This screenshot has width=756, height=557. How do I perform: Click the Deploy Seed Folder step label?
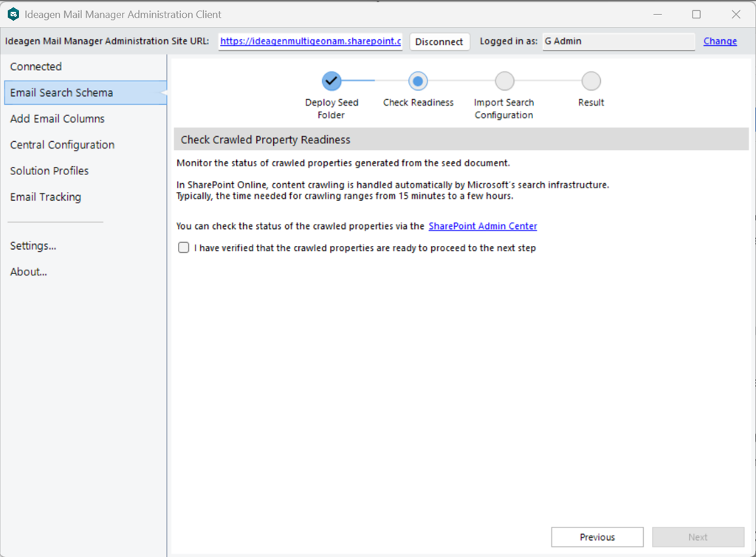(x=331, y=109)
